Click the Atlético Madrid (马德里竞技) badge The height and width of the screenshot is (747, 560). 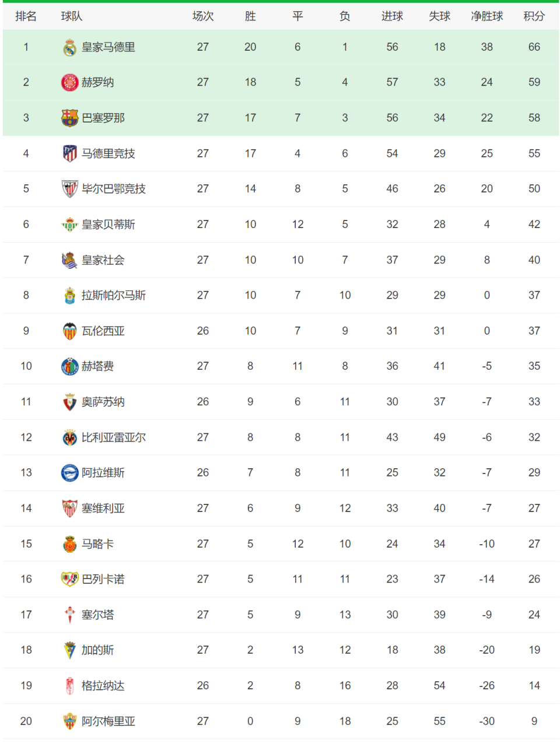tap(69, 153)
